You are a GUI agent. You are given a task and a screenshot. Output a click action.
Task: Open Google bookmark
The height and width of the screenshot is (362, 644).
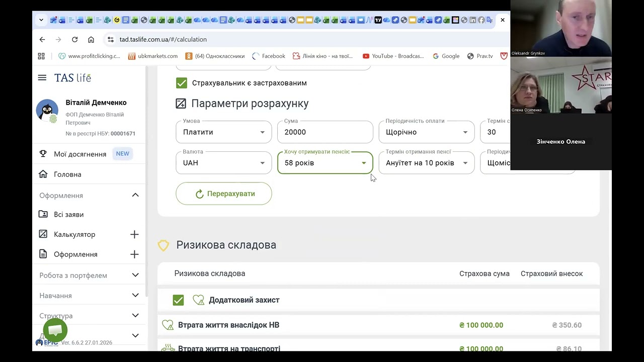(446, 56)
